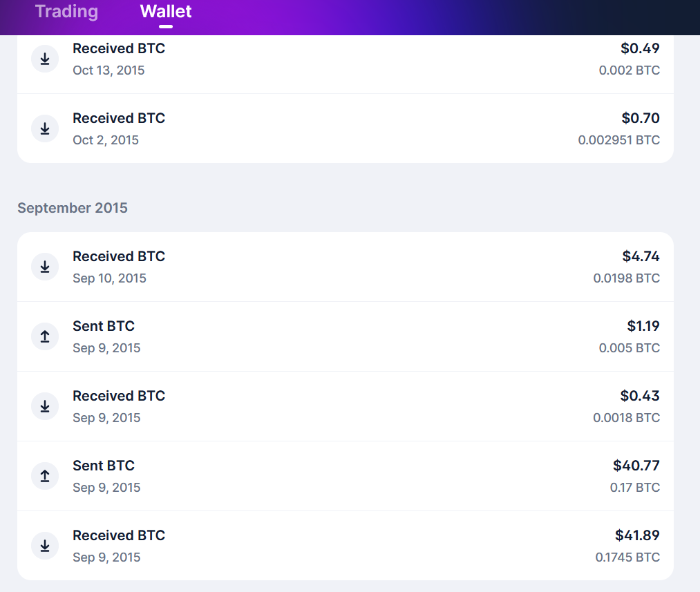
Task: Open the Sent BTC title for $40.77
Action: 104,466
